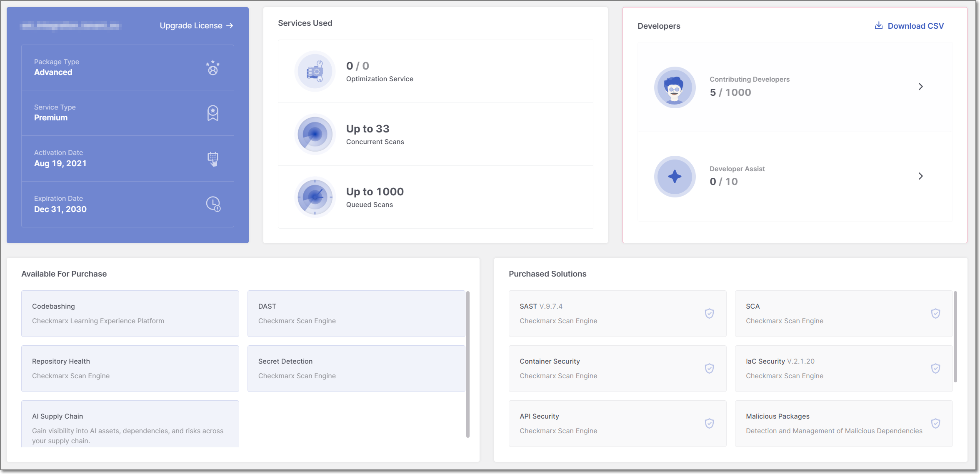Click the Activation Date calendar icon
980x474 pixels.
click(x=213, y=159)
